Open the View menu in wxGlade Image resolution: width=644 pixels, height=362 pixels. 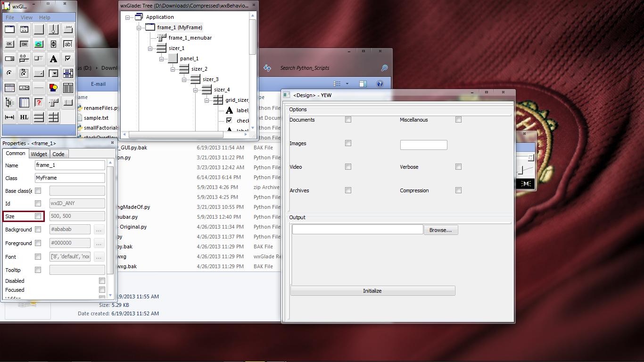click(x=26, y=17)
